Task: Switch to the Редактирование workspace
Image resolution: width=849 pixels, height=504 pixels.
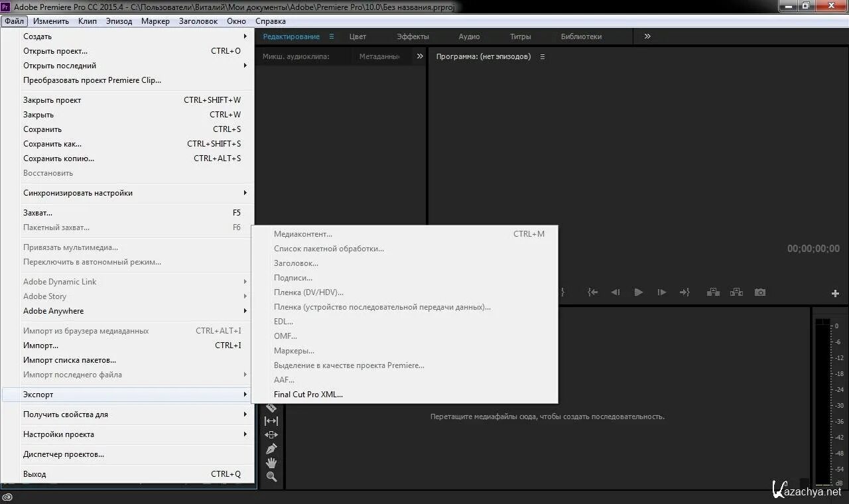Action: point(291,36)
